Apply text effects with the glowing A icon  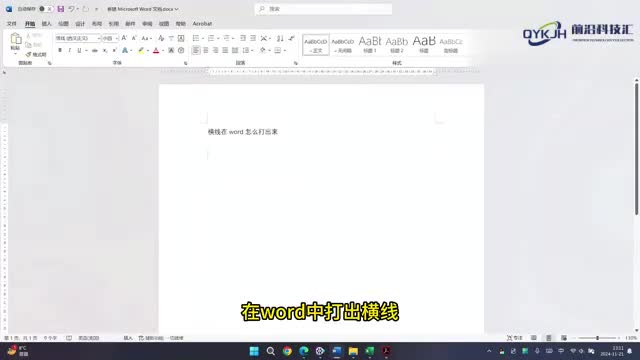point(125,50)
